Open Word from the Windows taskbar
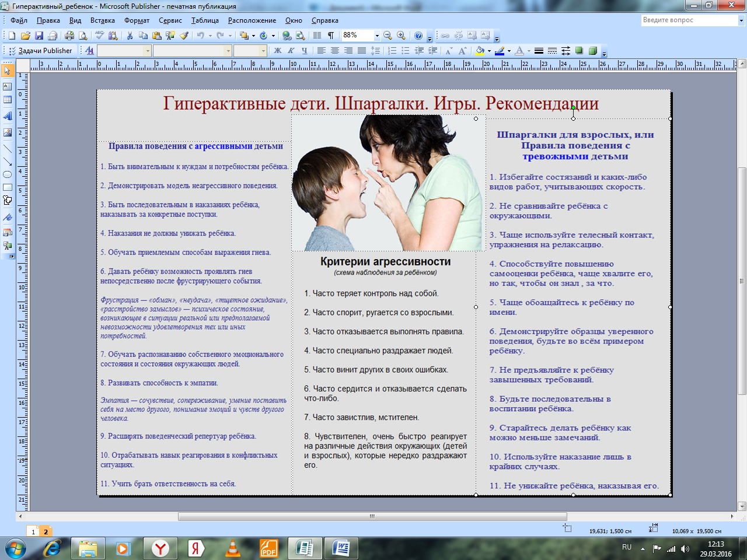 [x=341, y=548]
